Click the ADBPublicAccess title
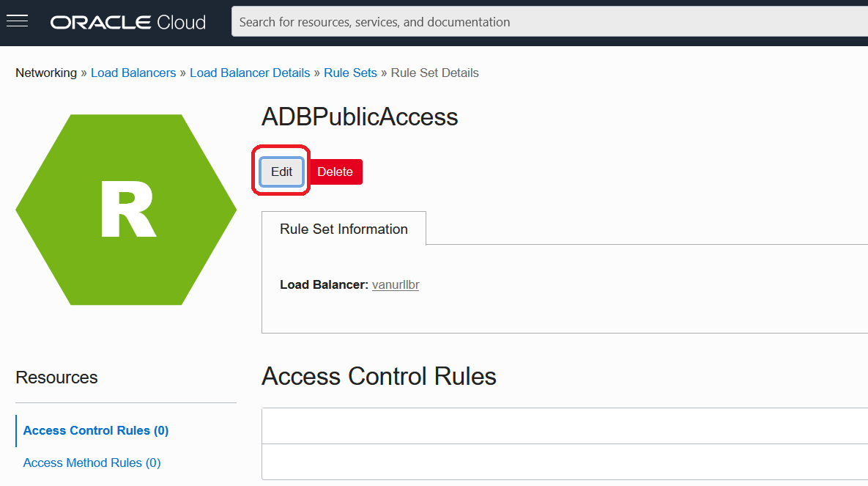Screen dimensions: 868x486 (360, 117)
